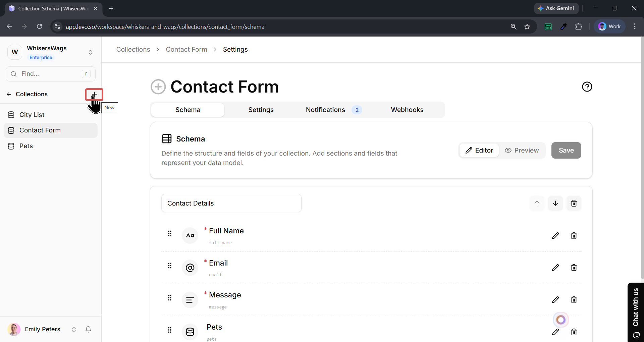Delete the Message field
Image resolution: width=644 pixels, height=342 pixels.
[574, 300]
